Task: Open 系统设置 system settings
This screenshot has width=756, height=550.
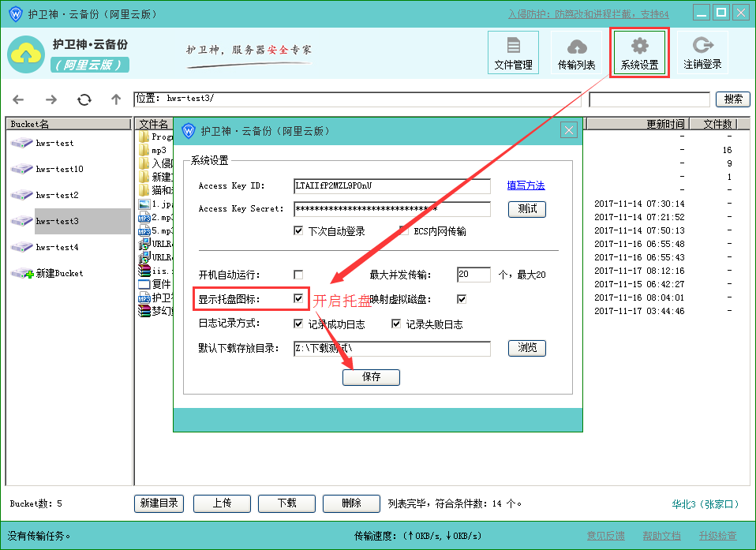Action: click(x=639, y=53)
